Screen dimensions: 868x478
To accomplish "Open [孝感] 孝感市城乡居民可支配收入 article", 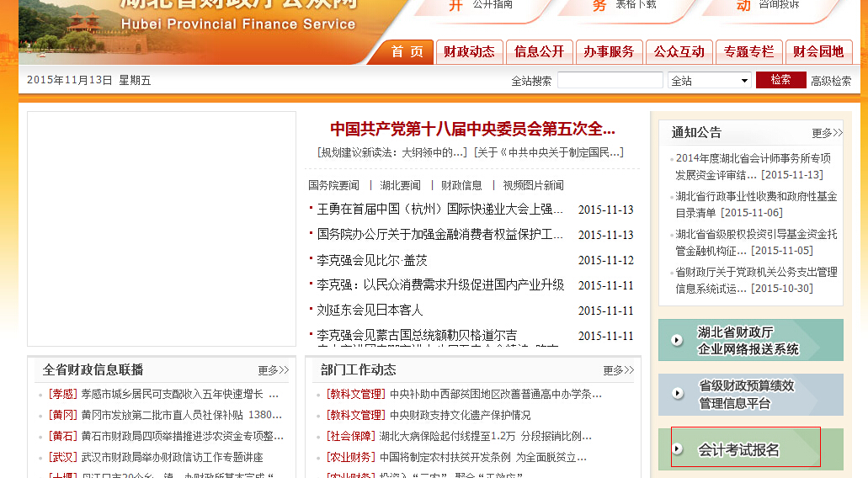I will [x=164, y=394].
